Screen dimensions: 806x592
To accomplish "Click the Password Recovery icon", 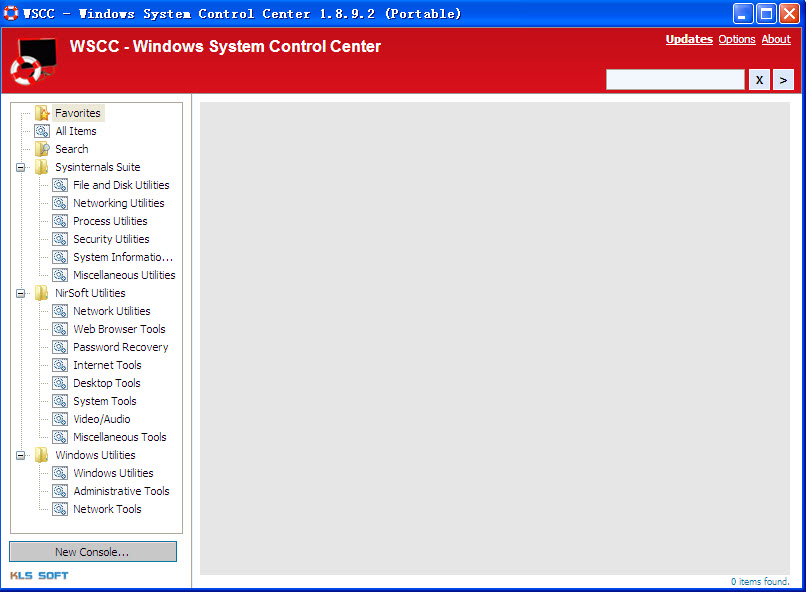I will click(x=60, y=347).
